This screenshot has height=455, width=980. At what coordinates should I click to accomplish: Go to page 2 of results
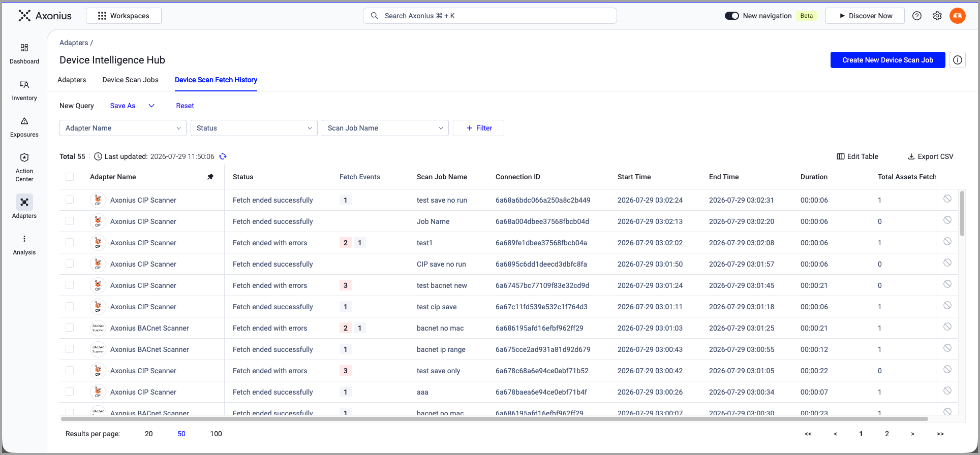click(887, 434)
